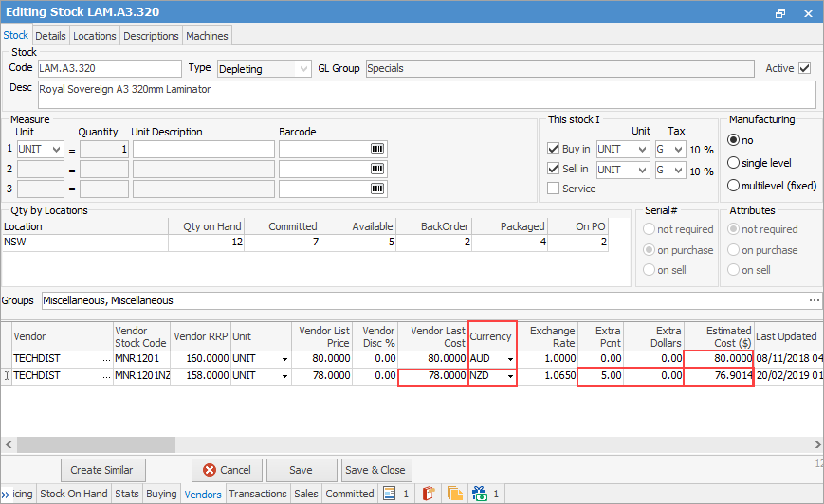Image resolution: width=824 pixels, height=504 pixels.
Task: Click barcode icon in third Measure row
Action: point(376,189)
